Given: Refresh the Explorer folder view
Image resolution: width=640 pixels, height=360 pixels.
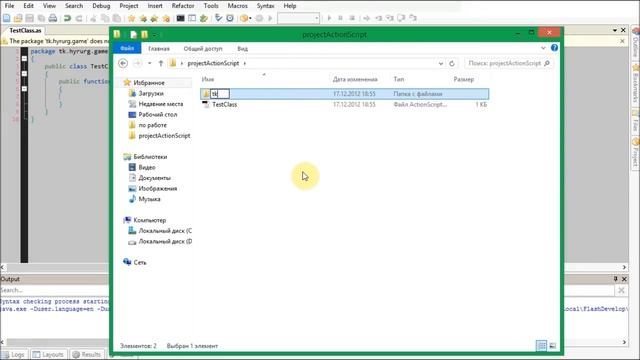Looking at the screenshot, I should click(x=452, y=63).
